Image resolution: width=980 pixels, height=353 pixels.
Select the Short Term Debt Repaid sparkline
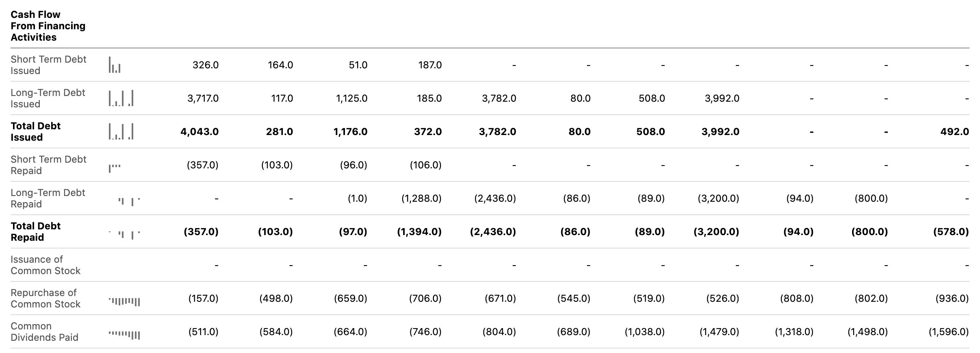coord(115,168)
